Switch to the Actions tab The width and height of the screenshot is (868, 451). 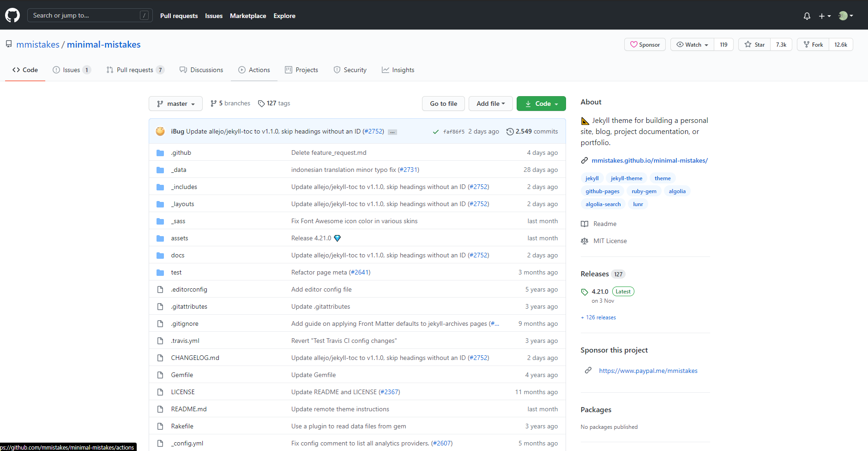click(254, 70)
